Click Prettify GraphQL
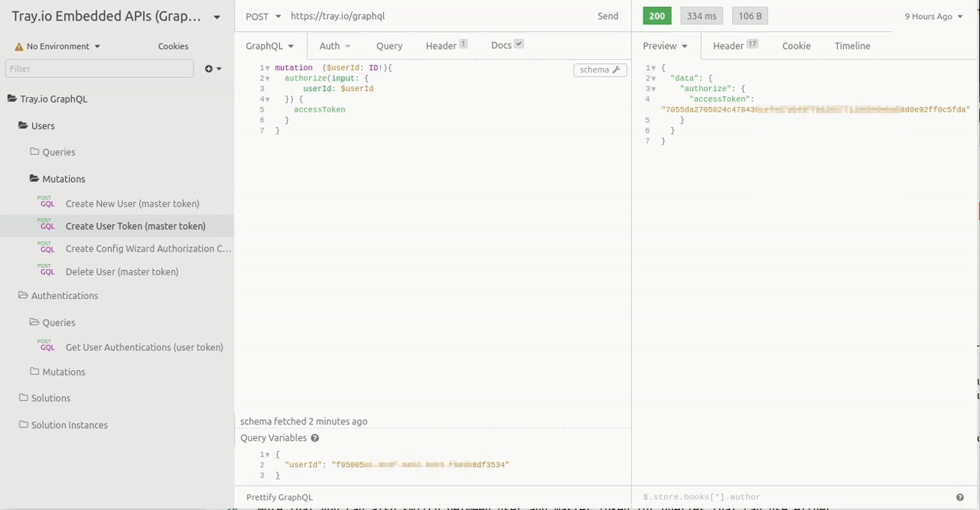The width and height of the screenshot is (980, 510). [x=279, y=497]
